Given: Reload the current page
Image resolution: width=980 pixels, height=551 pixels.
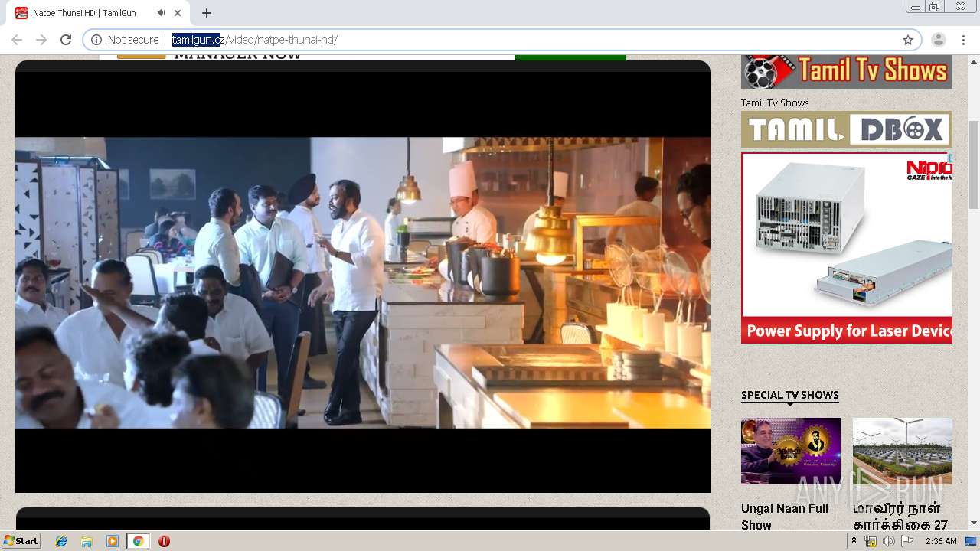Looking at the screenshot, I should [66, 40].
